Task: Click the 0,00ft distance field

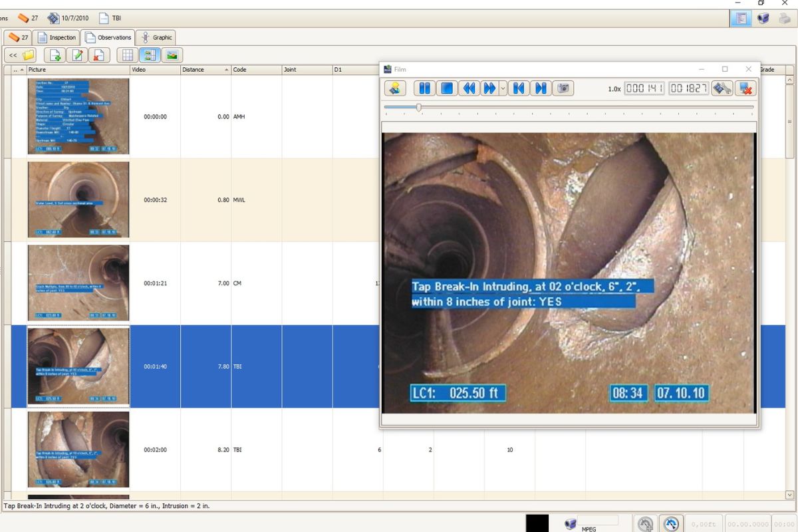Action: 704,524
